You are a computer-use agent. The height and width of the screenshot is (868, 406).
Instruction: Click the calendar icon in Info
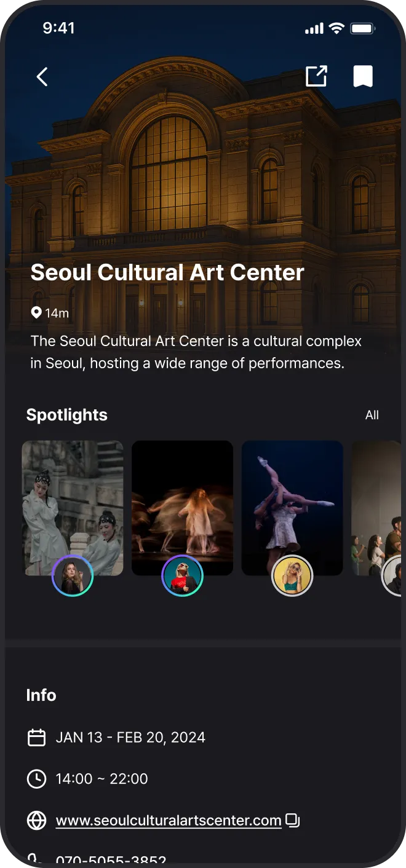(37, 738)
